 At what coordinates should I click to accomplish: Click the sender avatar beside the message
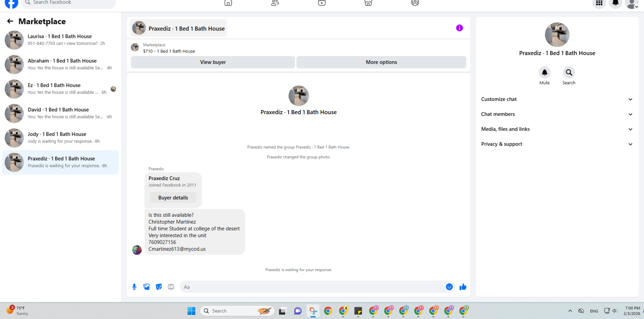click(137, 250)
